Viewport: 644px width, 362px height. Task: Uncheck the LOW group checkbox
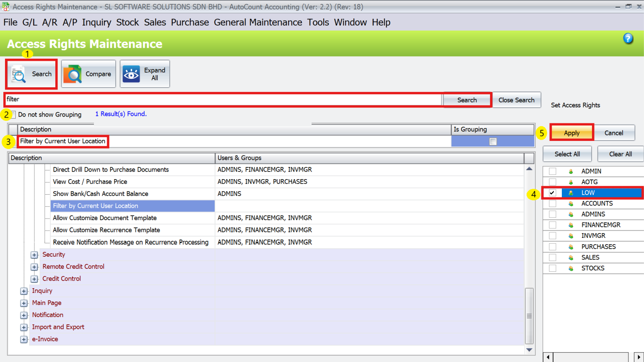click(552, 193)
